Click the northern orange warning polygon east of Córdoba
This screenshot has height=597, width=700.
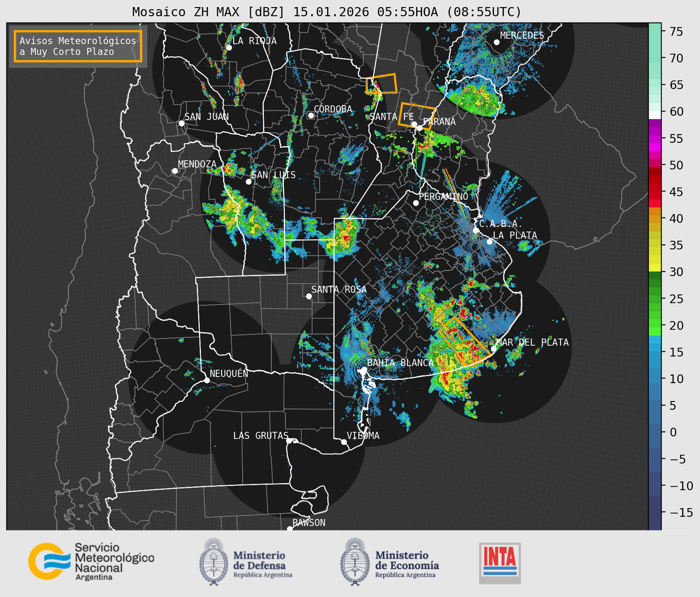click(381, 83)
